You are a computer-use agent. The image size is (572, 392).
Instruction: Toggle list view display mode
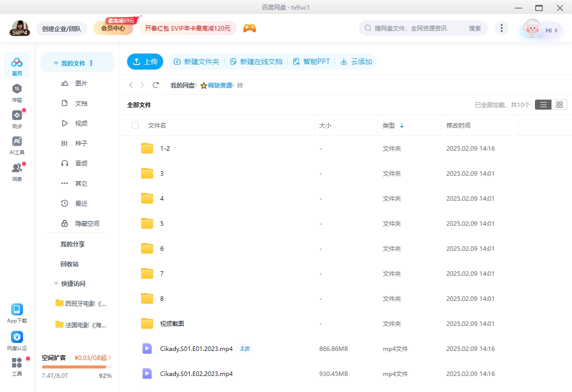click(x=543, y=105)
